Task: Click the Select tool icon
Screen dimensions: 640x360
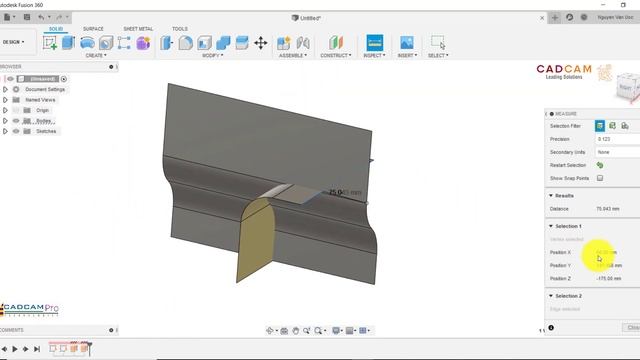Action: (x=438, y=42)
